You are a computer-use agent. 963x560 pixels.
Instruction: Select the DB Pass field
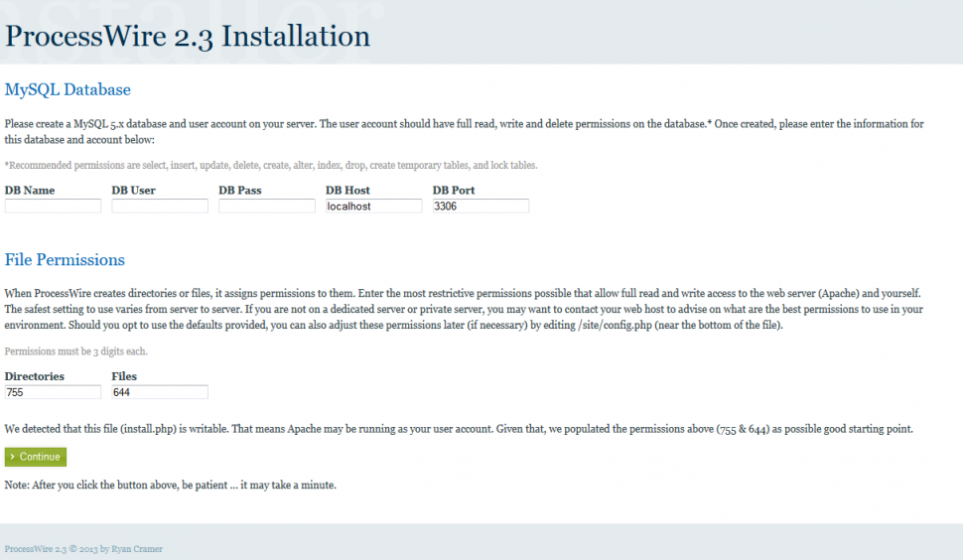click(267, 207)
